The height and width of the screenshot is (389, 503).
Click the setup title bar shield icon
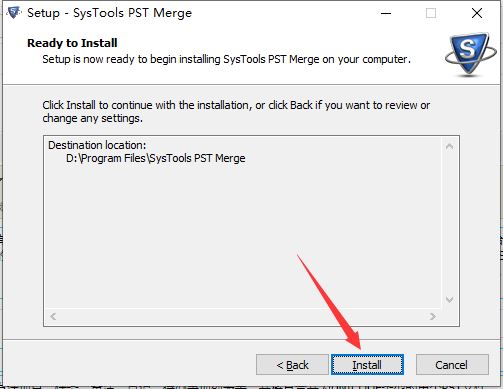click(14, 13)
